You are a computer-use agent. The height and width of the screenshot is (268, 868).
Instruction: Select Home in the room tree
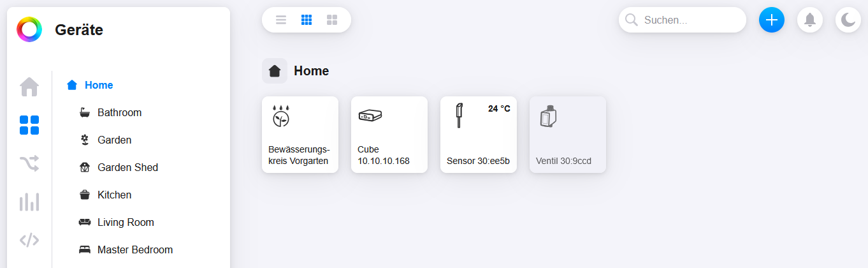pyautogui.click(x=99, y=85)
